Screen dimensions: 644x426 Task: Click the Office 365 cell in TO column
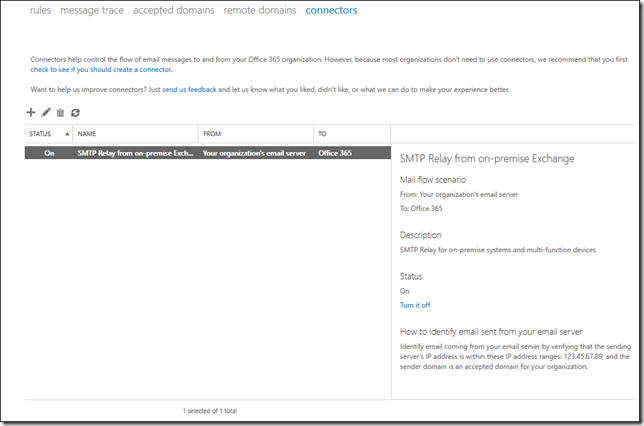pyautogui.click(x=335, y=153)
